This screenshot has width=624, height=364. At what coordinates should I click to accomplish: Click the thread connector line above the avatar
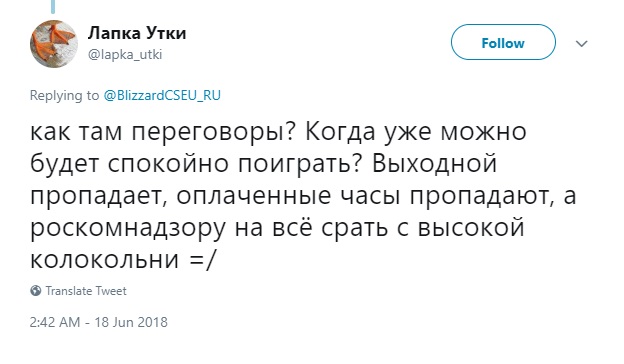pyautogui.click(x=53, y=6)
